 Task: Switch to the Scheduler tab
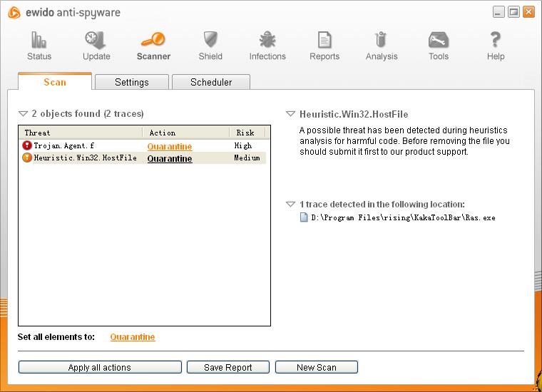[211, 82]
